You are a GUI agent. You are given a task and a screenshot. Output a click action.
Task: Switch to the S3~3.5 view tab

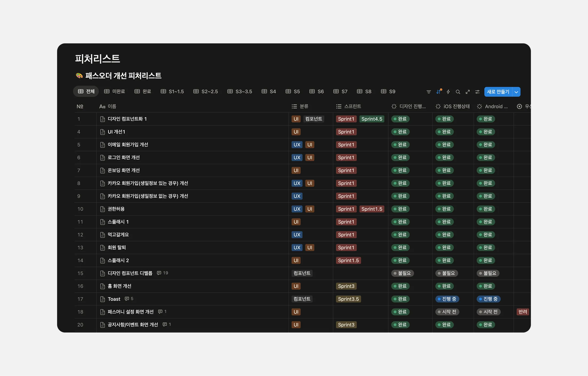[x=240, y=92]
